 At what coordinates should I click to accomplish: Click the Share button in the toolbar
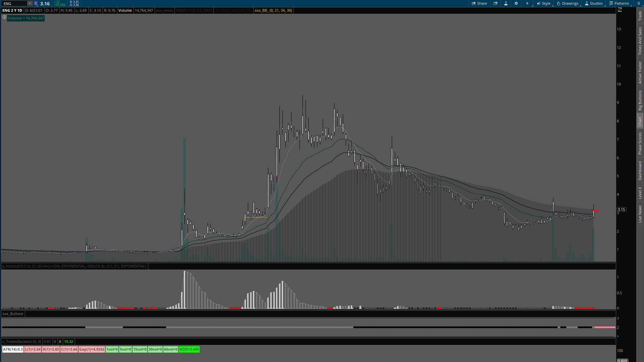(479, 3)
